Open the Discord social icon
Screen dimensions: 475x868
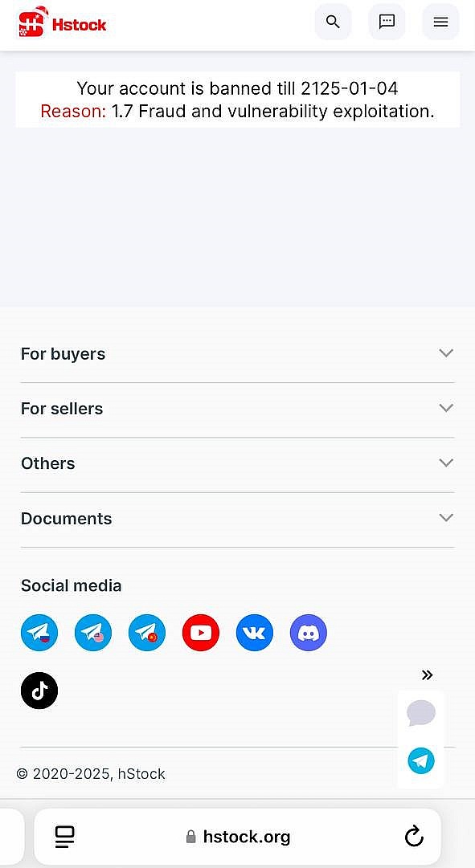click(x=308, y=633)
